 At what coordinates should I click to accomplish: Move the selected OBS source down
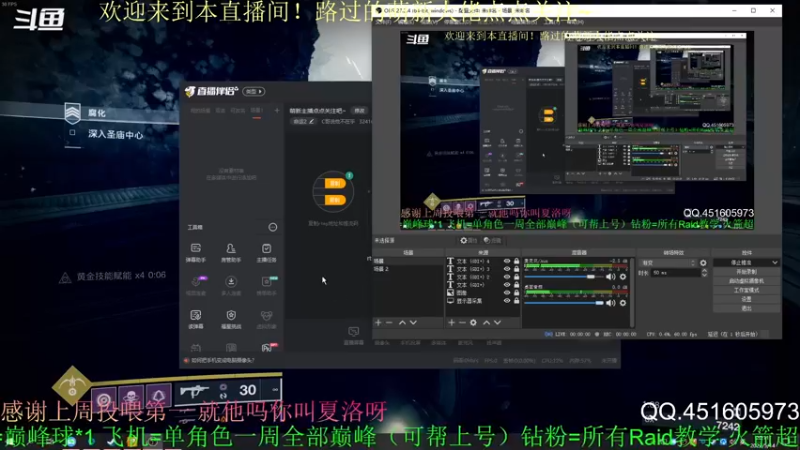[x=497, y=322]
